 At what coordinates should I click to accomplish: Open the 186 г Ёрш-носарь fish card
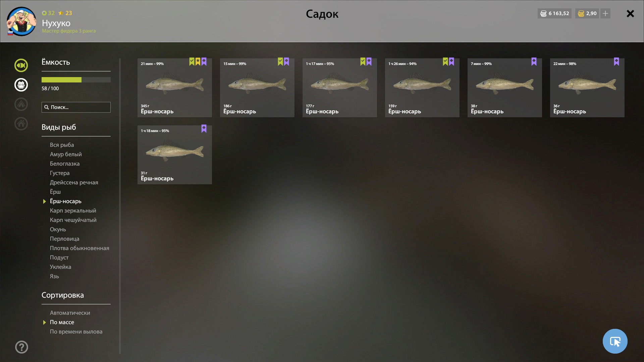coord(257,88)
